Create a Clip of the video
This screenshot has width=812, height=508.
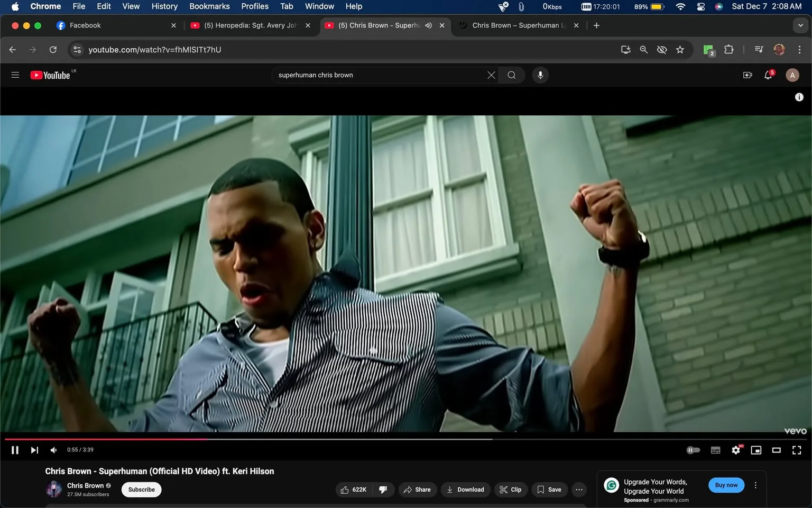tap(511, 489)
